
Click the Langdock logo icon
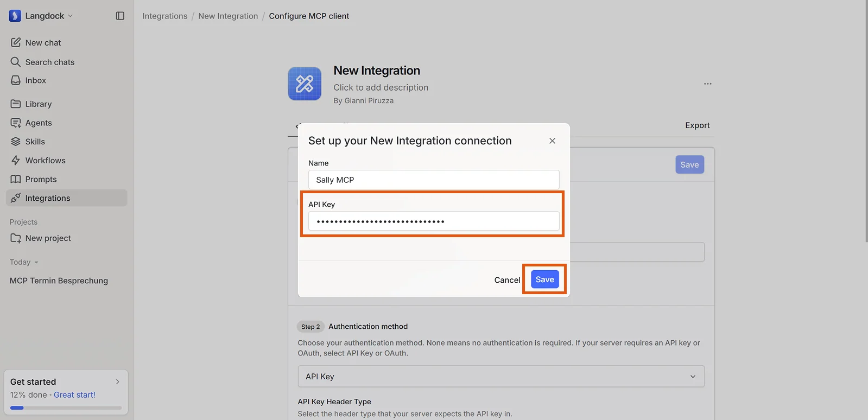15,16
